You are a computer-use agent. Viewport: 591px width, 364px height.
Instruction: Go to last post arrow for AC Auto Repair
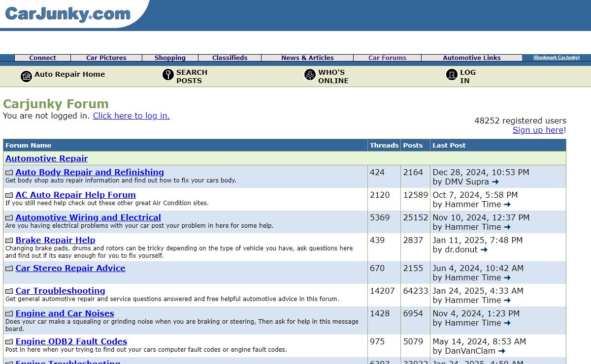coord(507,205)
